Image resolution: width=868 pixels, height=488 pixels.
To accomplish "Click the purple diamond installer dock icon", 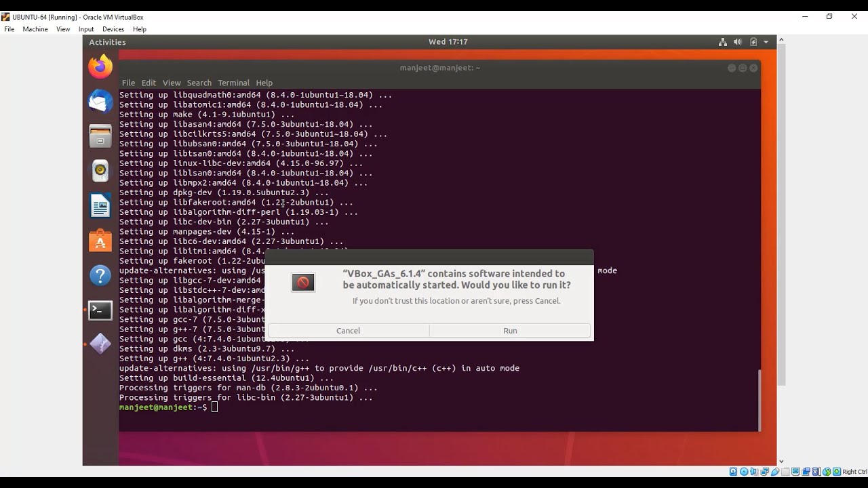I will click(x=100, y=344).
